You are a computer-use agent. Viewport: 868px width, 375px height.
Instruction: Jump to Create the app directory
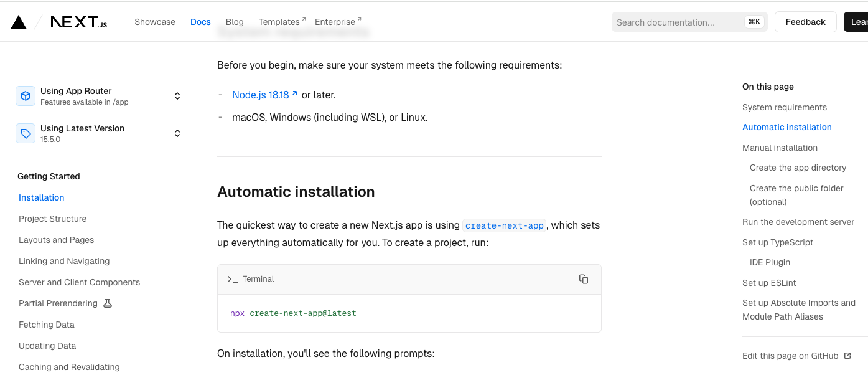(x=798, y=168)
